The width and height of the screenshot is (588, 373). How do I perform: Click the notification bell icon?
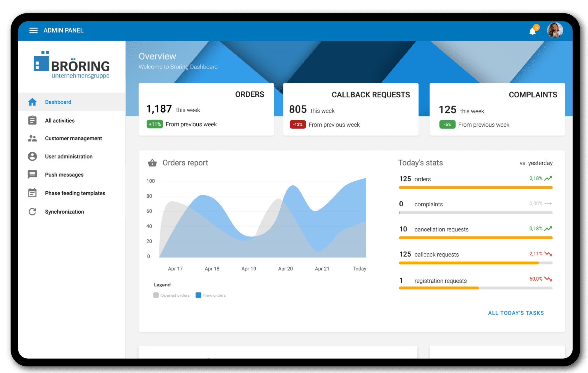(533, 31)
